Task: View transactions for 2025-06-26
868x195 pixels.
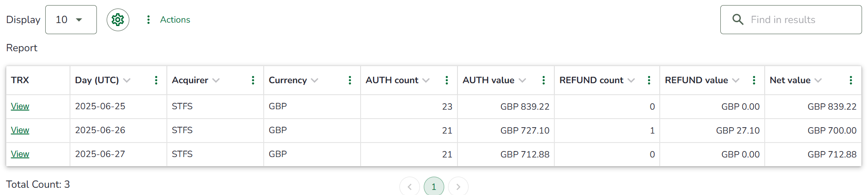Action: [20, 130]
